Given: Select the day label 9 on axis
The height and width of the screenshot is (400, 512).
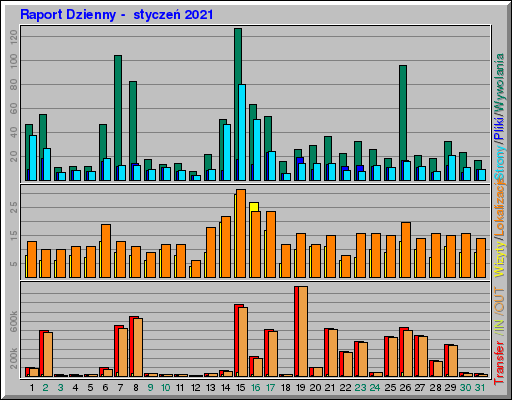Looking at the screenshot, I should [x=150, y=388].
